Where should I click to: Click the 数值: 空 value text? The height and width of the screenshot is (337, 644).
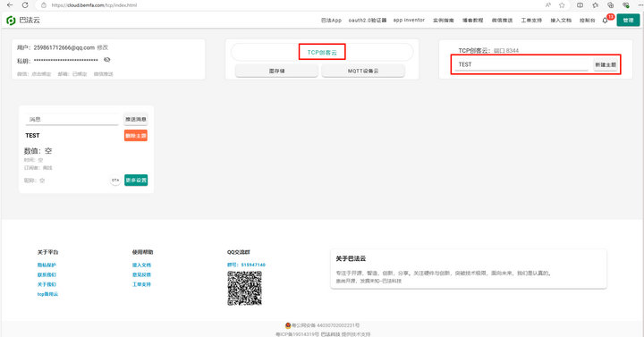(x=38, y=151)
